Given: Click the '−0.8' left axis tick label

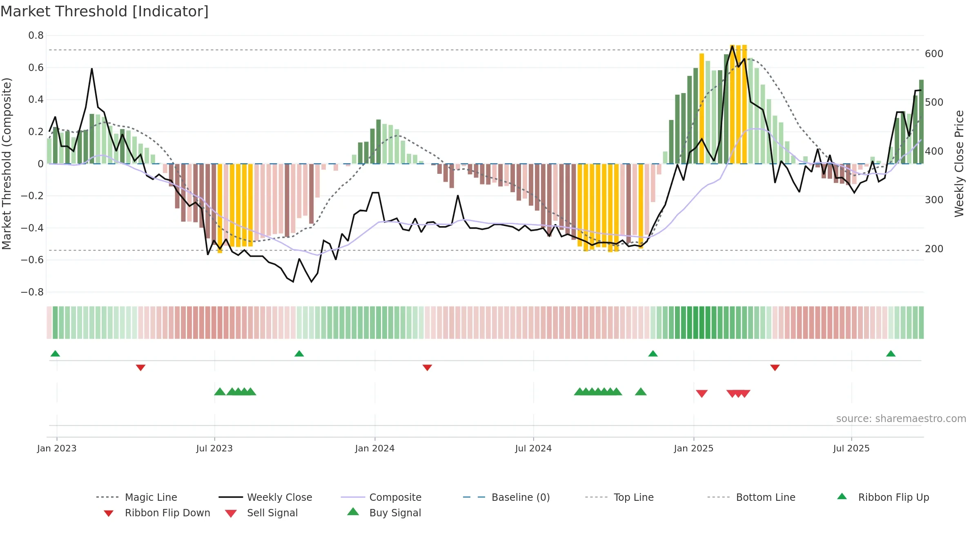Looking at the screenshot, I should [32, 292].
